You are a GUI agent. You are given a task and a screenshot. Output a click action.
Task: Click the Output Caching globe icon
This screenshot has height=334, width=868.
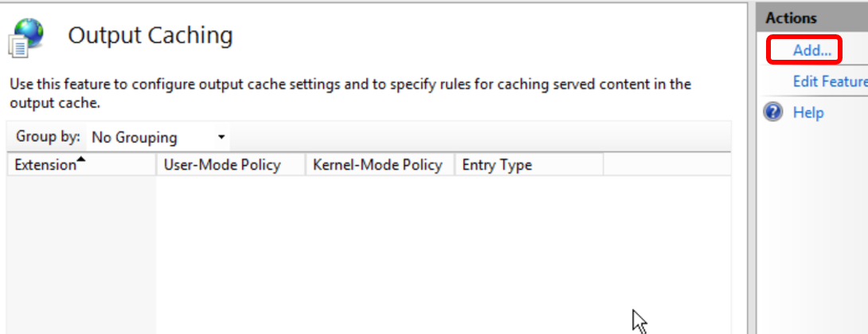[26, 37]
